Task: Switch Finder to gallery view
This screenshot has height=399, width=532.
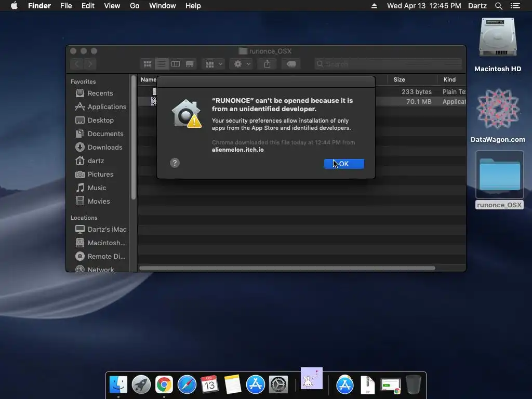Action: point(190,64)
